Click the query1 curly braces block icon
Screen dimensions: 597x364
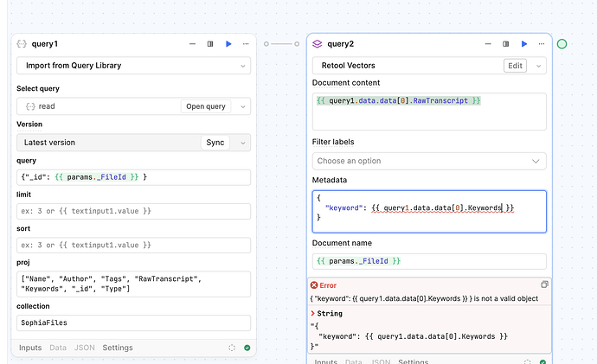click(22, 44)
